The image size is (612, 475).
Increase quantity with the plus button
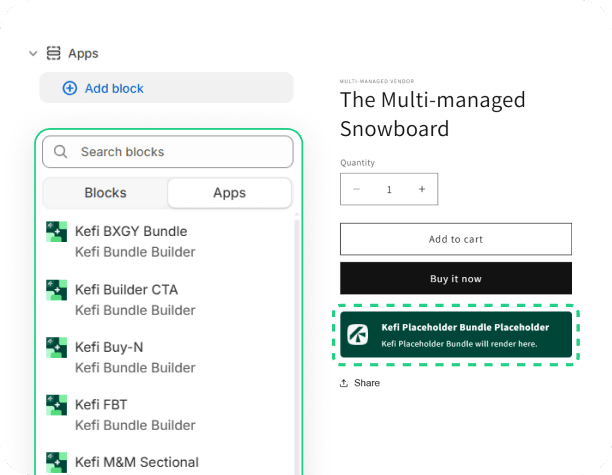pos(422,189)
